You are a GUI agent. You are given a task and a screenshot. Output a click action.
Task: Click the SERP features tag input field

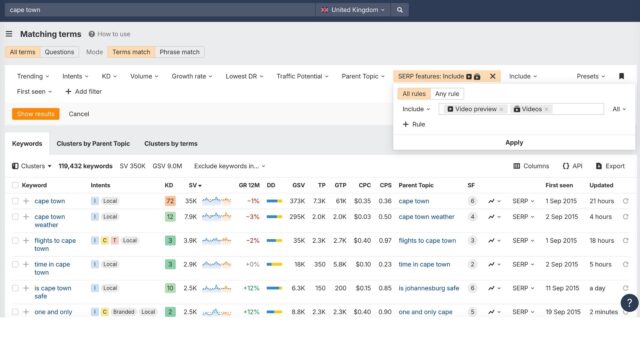(x=521, y=109)
